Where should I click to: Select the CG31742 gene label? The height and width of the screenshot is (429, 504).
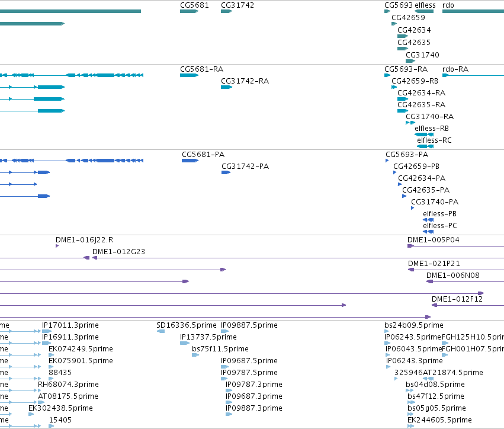tap(237, 5)
